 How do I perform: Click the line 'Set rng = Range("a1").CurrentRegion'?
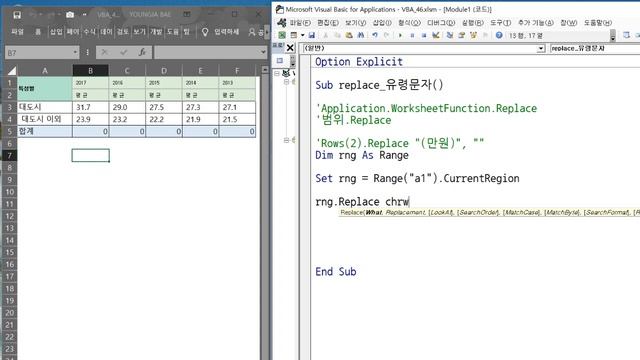(417, 178)
